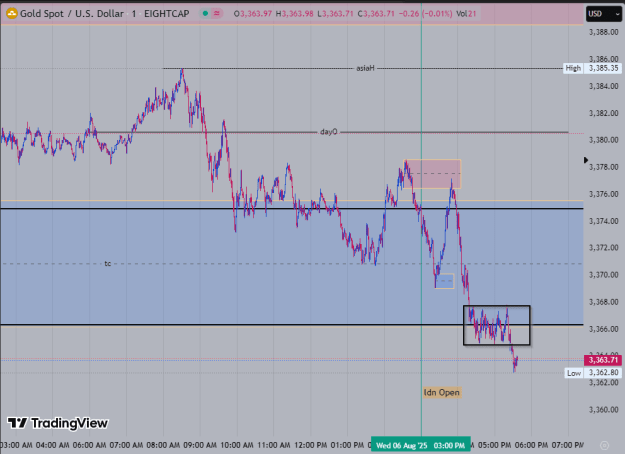Open chart settings gear at bottom right
Screen dimensions: 625x454
[x=604, y=445]
